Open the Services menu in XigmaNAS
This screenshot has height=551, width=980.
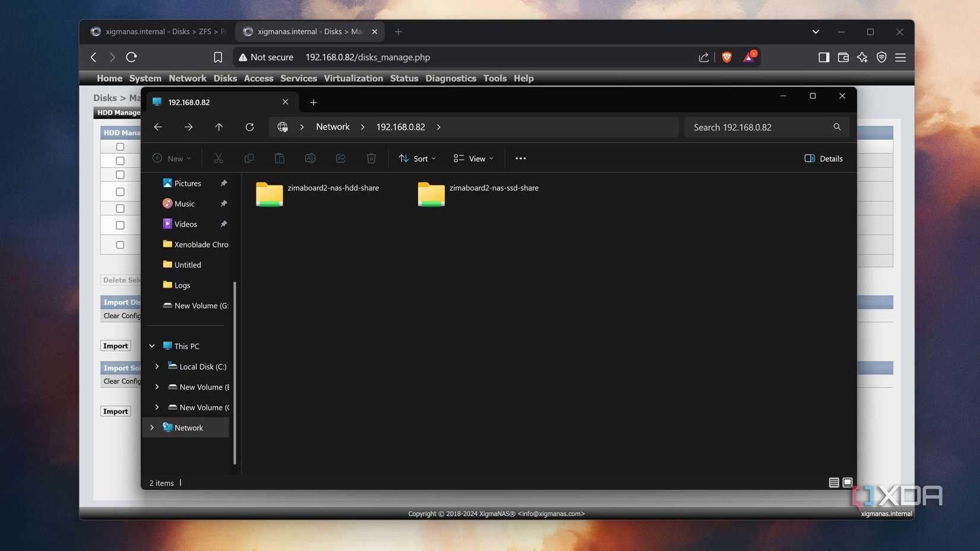(x=299, y=78)
